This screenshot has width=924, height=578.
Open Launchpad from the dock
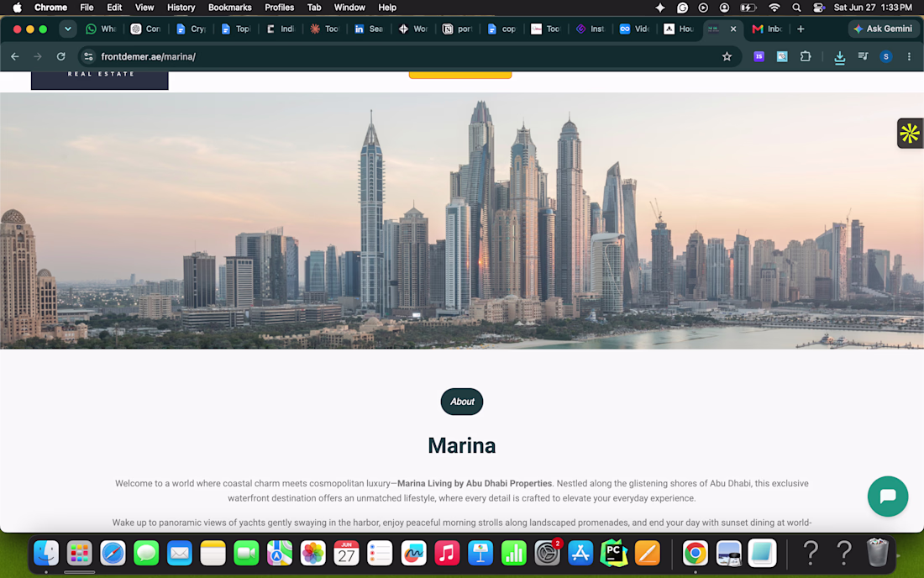pyautogui.click(x=79, y=554)
